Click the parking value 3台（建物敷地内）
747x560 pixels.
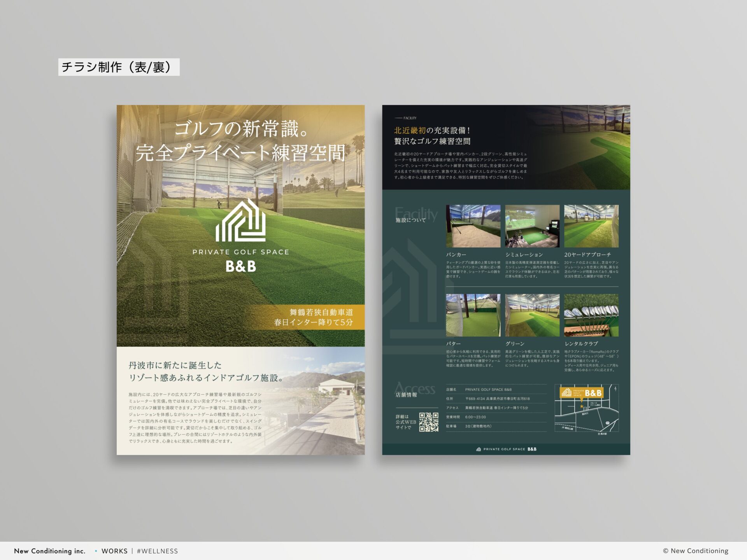[x=478, y=426]
